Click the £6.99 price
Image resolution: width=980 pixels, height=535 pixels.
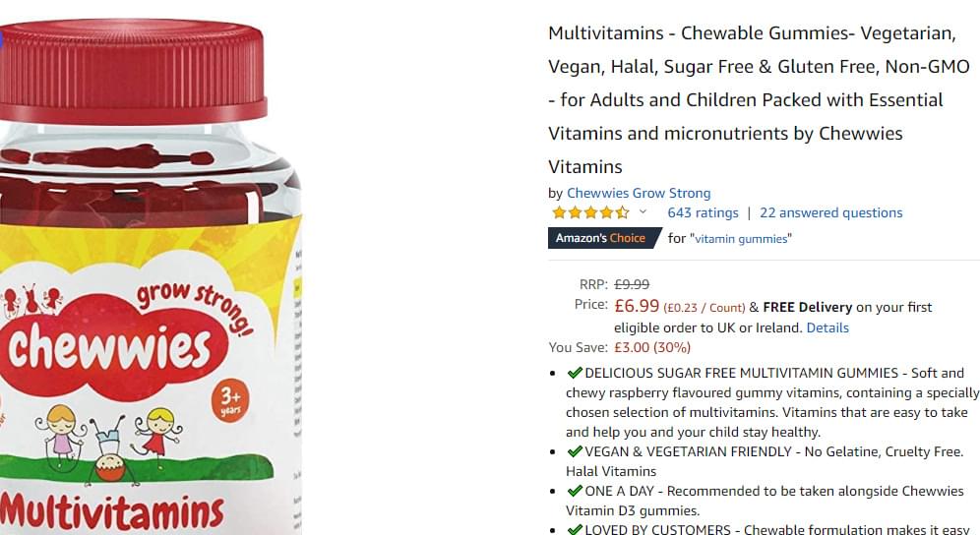coord(637,306)
